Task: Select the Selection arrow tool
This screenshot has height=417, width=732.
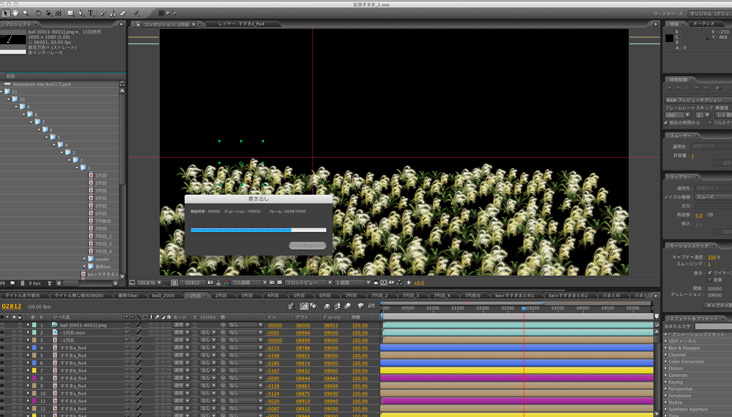Action: [5, 13]
